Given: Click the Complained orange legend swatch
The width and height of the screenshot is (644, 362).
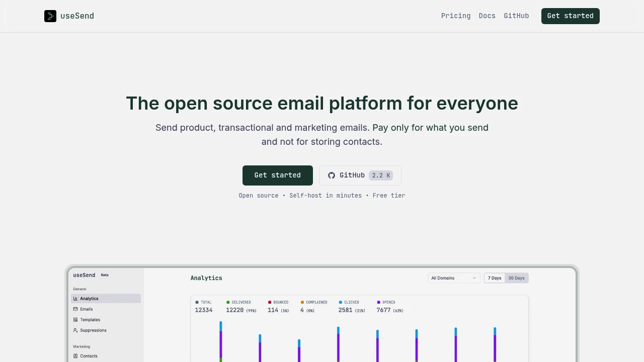Looking at the screenshot, I should click(302, 302).
